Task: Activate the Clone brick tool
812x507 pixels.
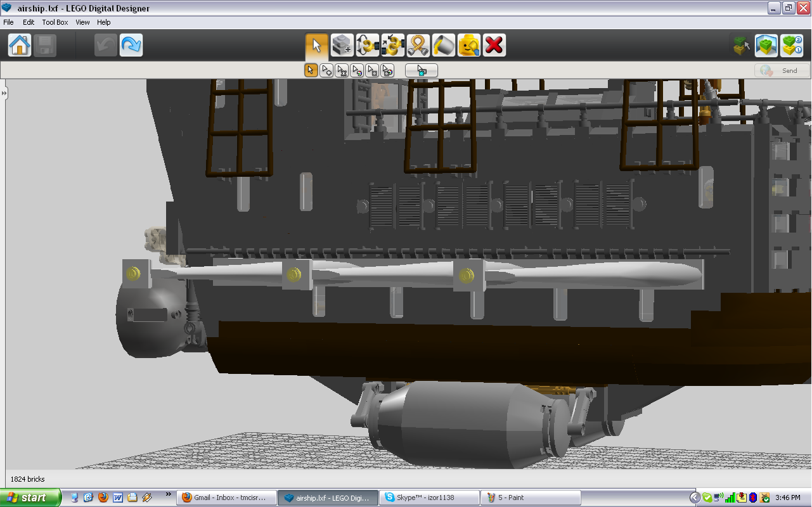Action: 342,46
